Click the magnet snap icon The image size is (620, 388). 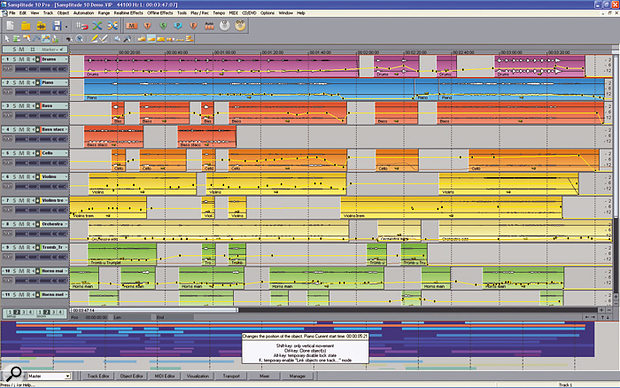pos(82,26)
